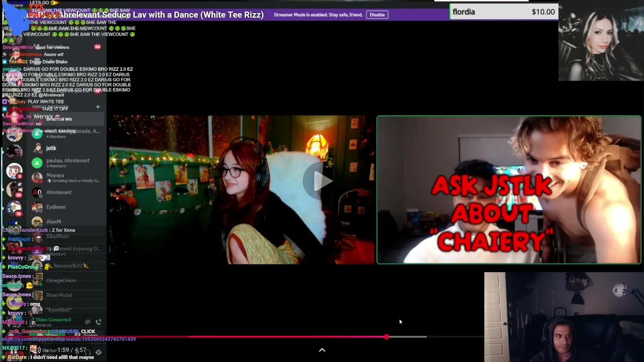This screenshot has width=644, height=362.
Task: Open the jstlk direct message
Action: 66,148
